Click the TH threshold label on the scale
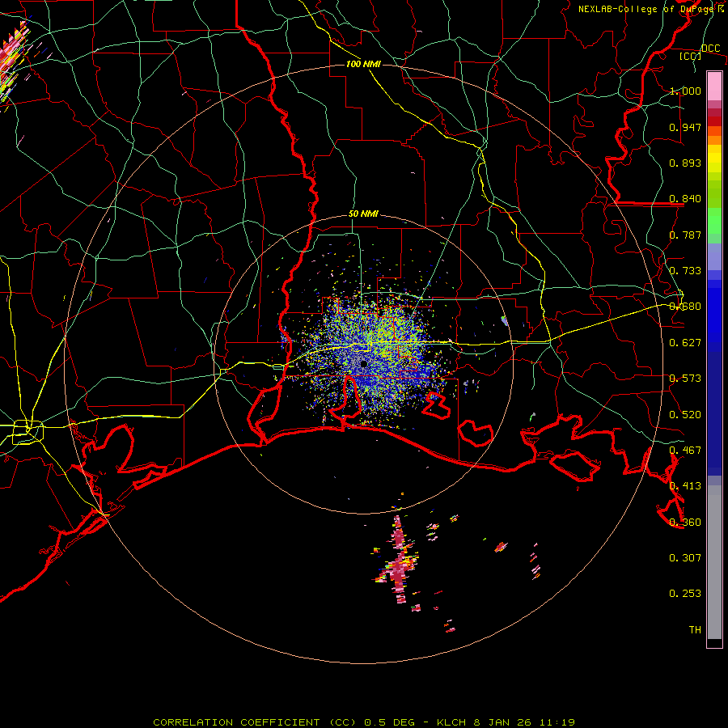This screenshot has height=728, width=728. (x=695, y=630)
